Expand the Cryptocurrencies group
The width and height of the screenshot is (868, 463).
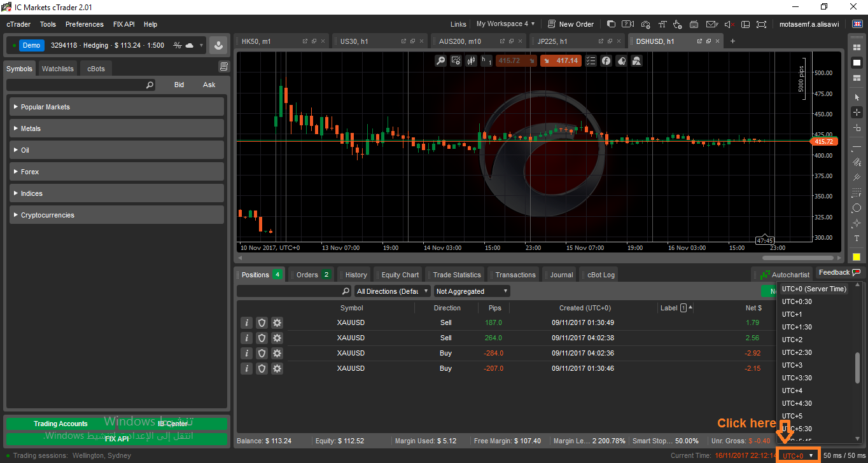(x=117, y=215)
